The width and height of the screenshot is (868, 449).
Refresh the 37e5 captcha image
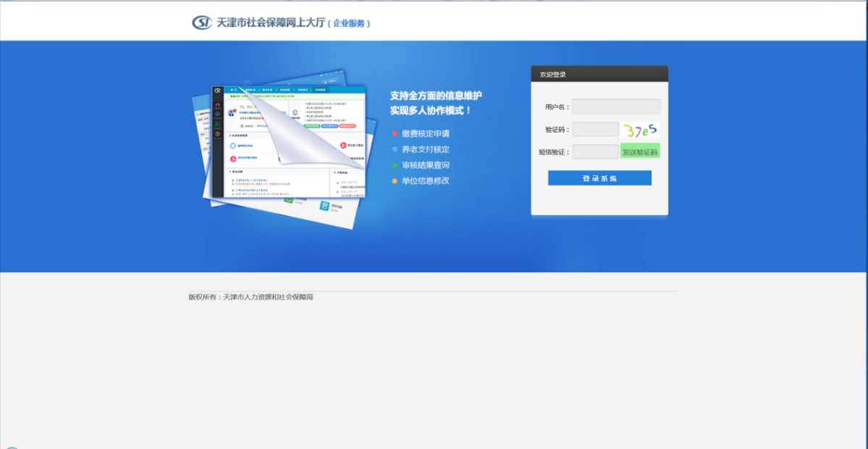coord(640,130)
